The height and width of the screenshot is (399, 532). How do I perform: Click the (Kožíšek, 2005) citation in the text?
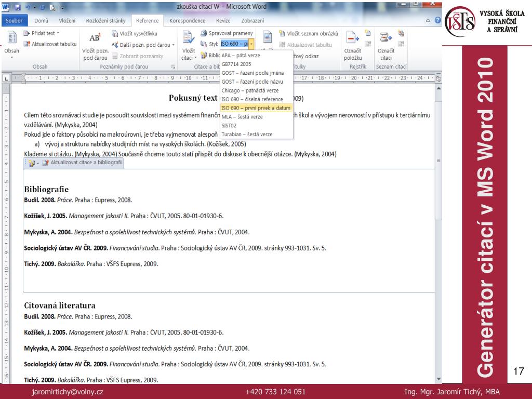pos(227,144)
